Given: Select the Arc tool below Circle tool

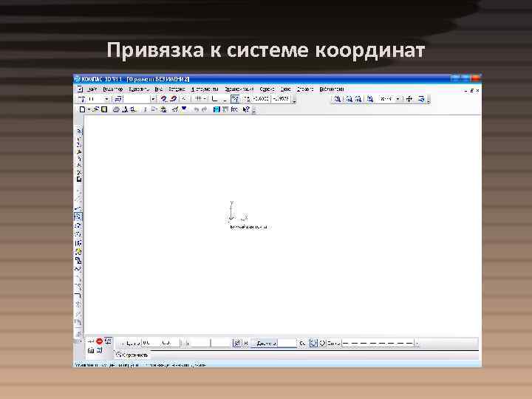Looking at the screenshot, I should (78, 225).
